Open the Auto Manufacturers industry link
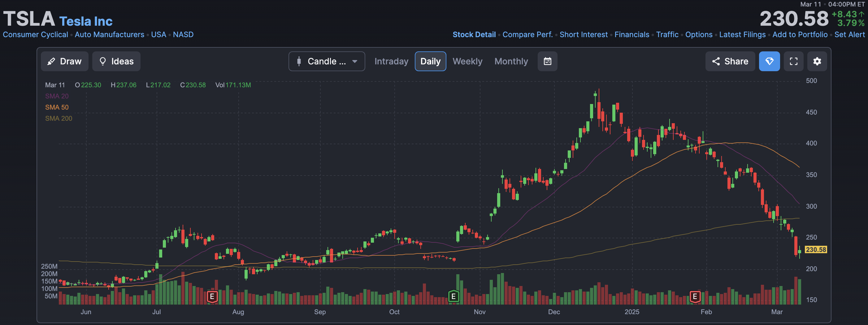868x325 pixels. [x=110, y=35]
